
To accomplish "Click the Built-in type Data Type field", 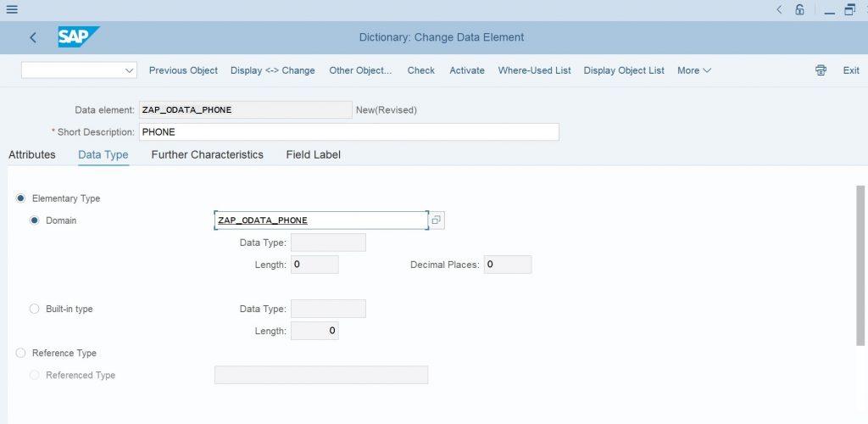I will pyautogui.click(x=328, y=309).
